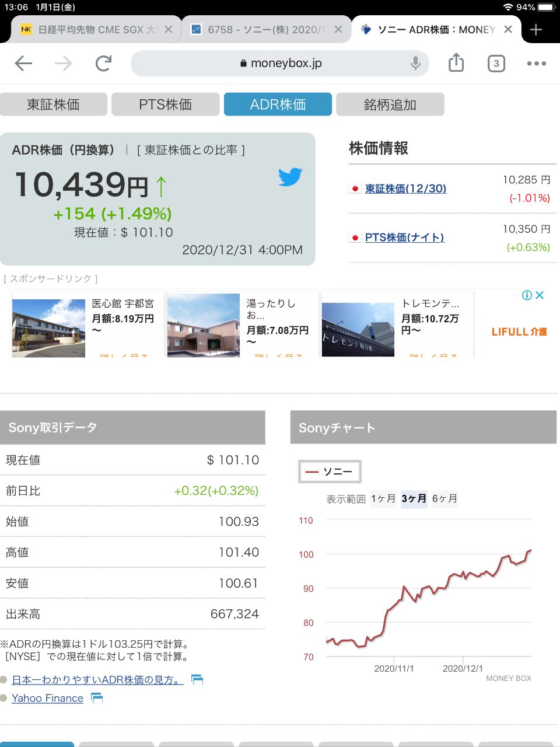Click the 現在値 $ 101.10 row value
This screenshot has height=747, width=560.
pos(233,460)
